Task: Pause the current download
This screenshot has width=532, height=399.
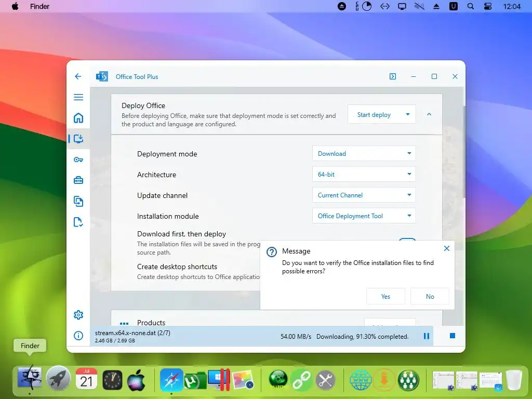Action: 427,336
